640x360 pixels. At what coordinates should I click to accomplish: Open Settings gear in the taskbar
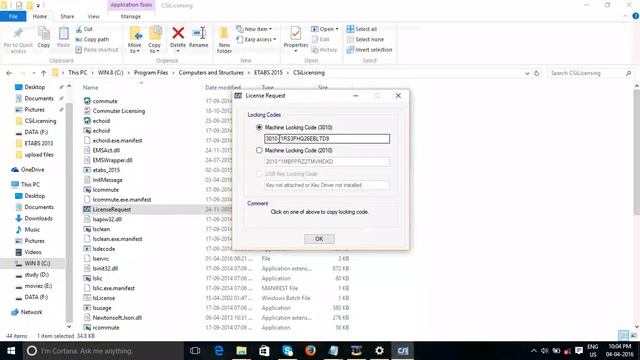[x=379, y=351]
